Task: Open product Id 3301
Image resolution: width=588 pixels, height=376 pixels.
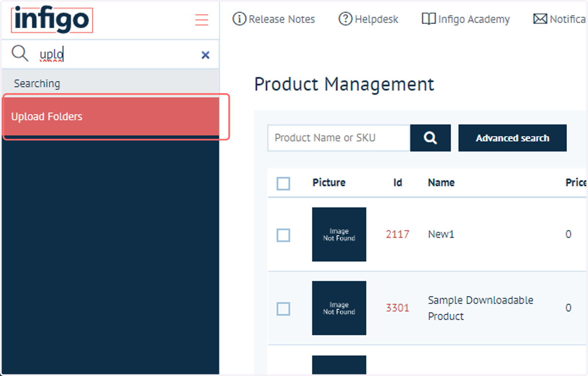Action: tap(397, 308)
